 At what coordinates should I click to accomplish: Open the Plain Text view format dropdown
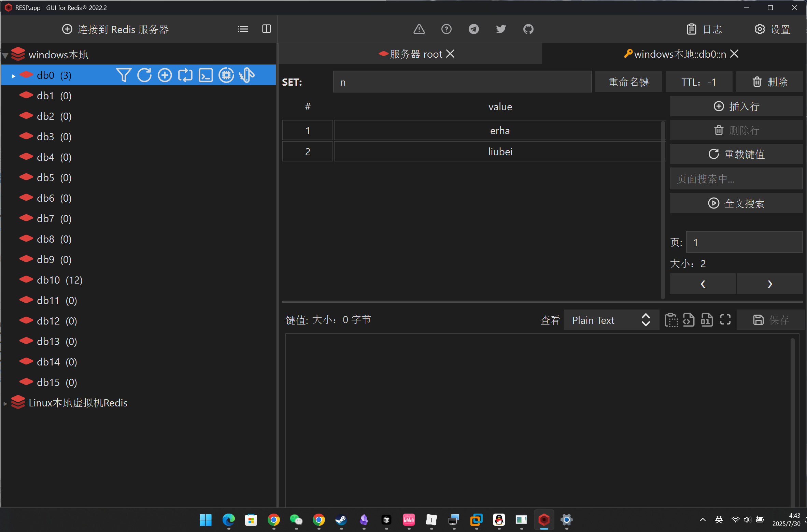(611, 320)
